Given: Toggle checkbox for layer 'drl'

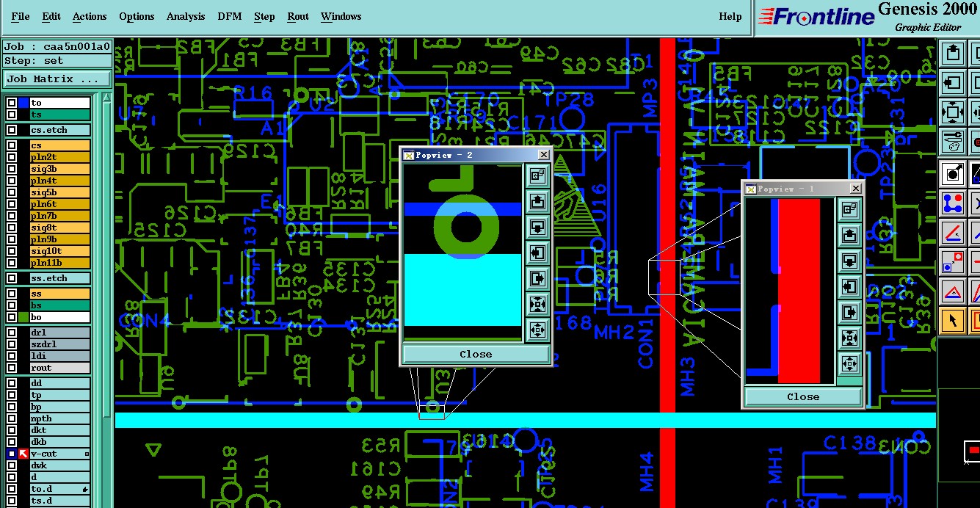Looking at the screenshot, I should click(12, 333).
